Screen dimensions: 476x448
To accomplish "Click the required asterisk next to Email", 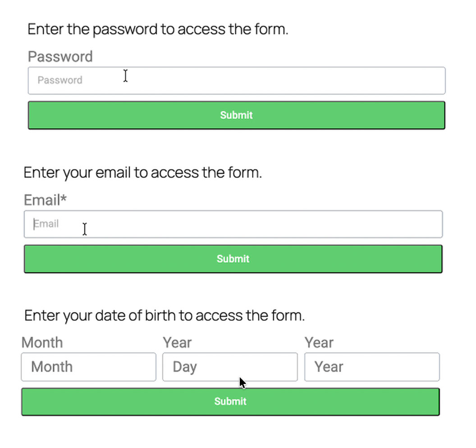I will (64, 198).
